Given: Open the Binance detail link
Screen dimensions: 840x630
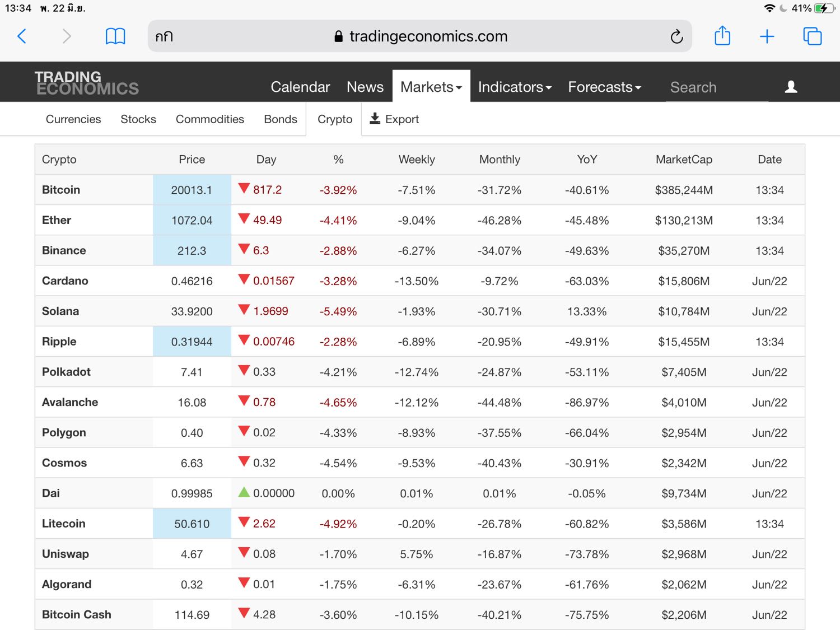Looking at the screenshot, I should click(64, 250).
